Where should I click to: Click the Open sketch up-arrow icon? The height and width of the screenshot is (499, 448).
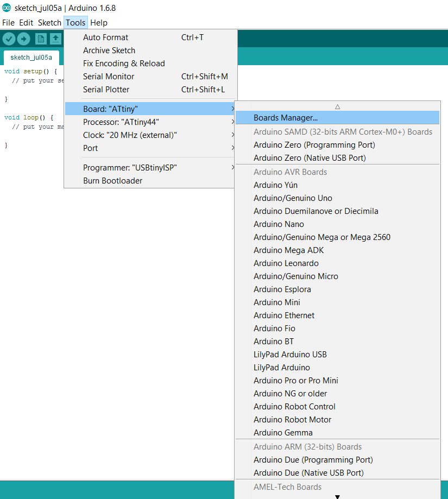coord(56,39)
